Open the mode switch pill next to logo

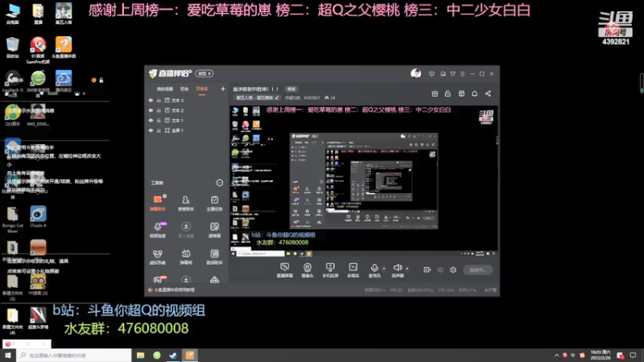pyautogui.click(x=204, y=73)
